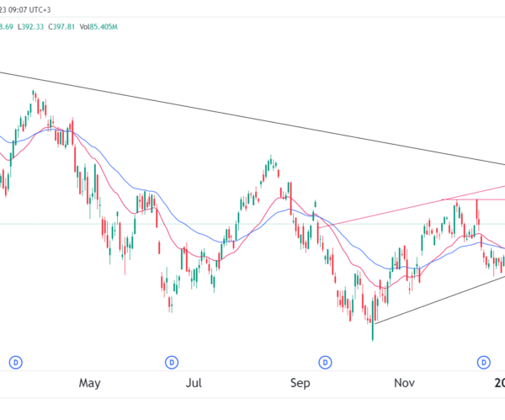The height and width of the screenshot is (420, 505).
Task: Select the rightmost dividend D marker
Action: point(484,362)
